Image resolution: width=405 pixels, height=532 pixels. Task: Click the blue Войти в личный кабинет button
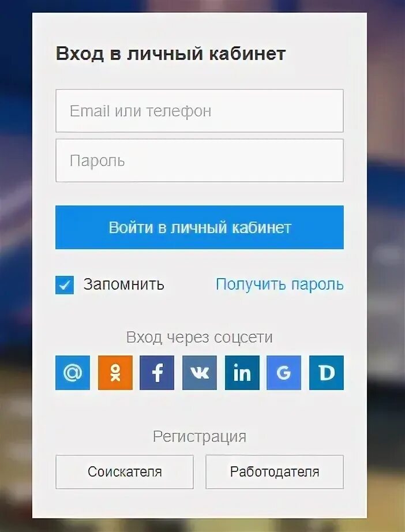200,227
